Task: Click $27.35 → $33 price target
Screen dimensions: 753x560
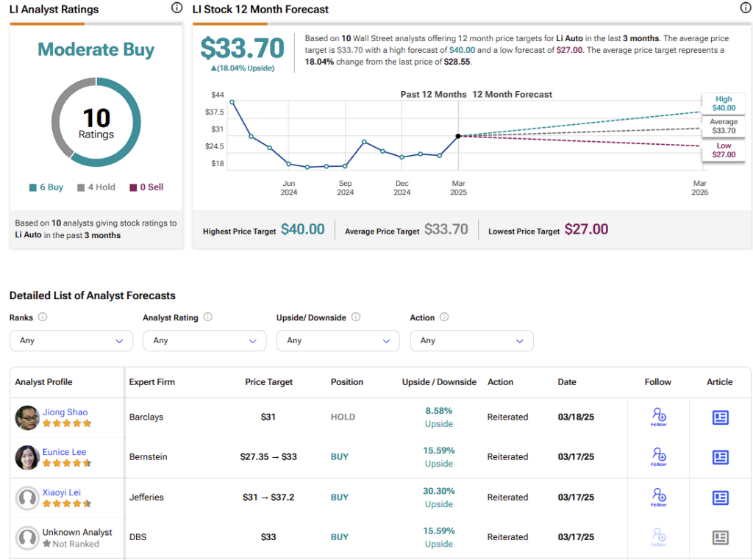Action: point(268,456)
